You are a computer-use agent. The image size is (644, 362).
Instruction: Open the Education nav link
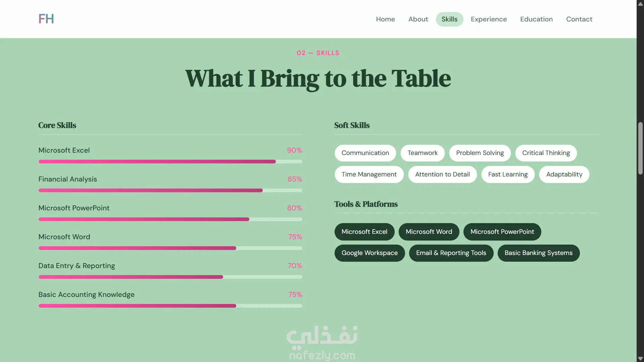click(x=536, y=19)
